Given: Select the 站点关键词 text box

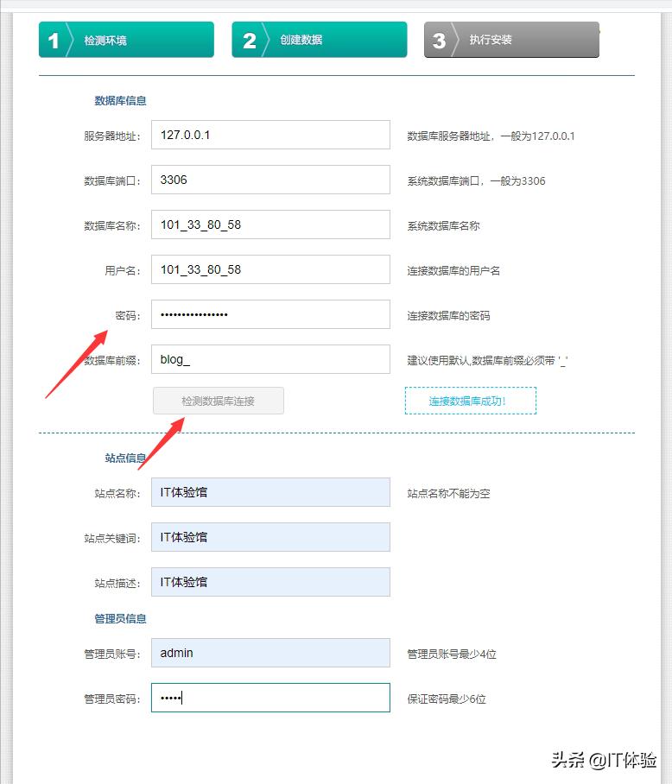Looking at the screenshot, I should click(270, 537).
